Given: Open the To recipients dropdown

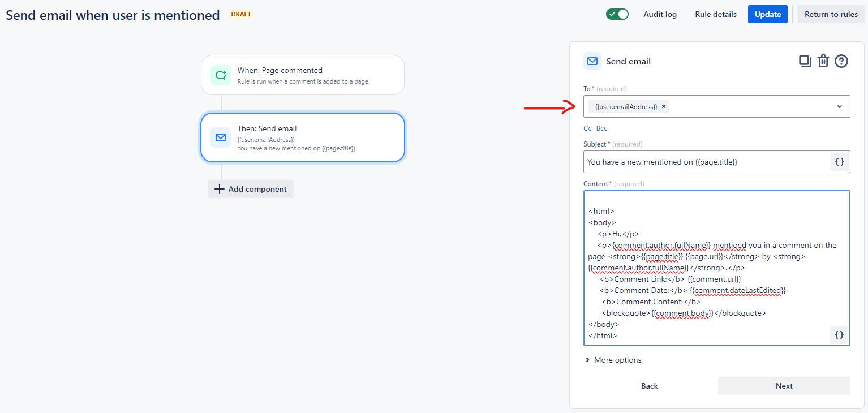Looking at the screenshot, I should click(839, 106).
